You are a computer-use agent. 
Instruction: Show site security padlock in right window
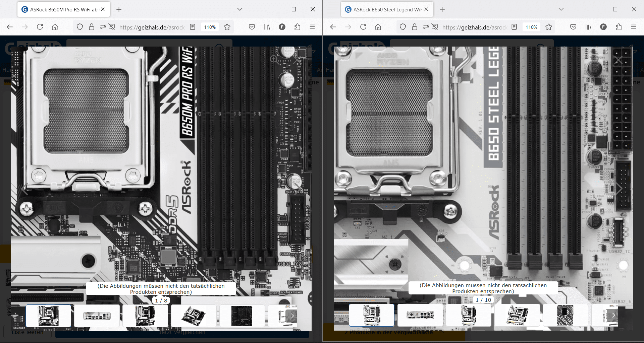tap(415, 27)
